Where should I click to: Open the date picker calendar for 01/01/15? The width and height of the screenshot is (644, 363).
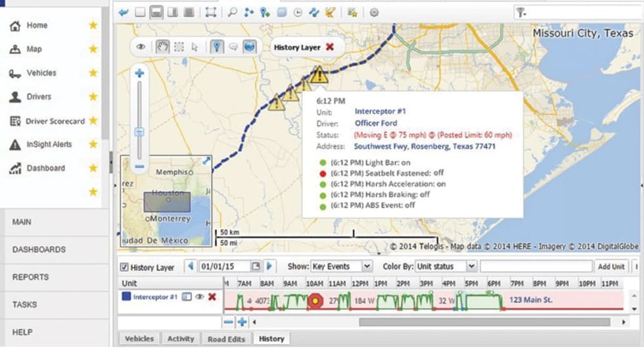coord(256,266)
